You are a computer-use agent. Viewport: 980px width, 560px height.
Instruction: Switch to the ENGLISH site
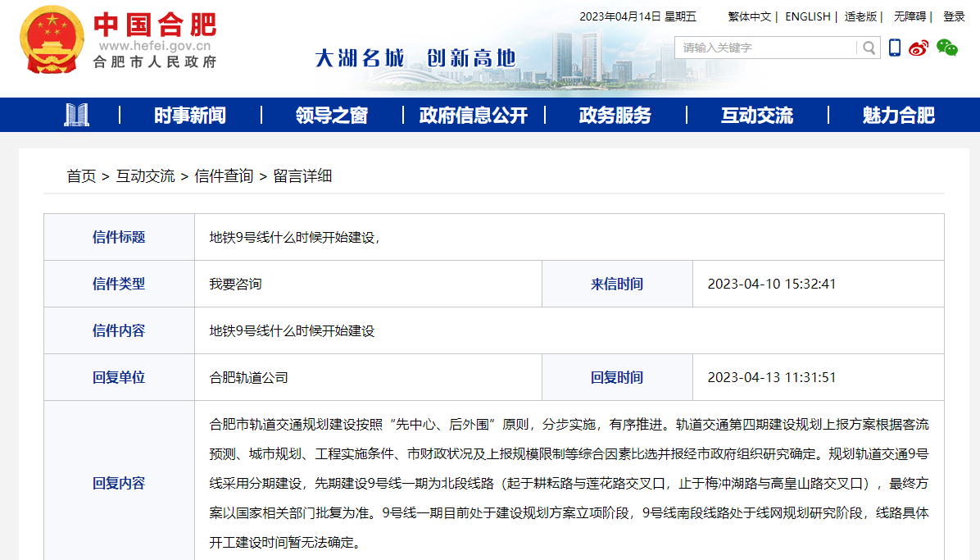pos(807,16)
